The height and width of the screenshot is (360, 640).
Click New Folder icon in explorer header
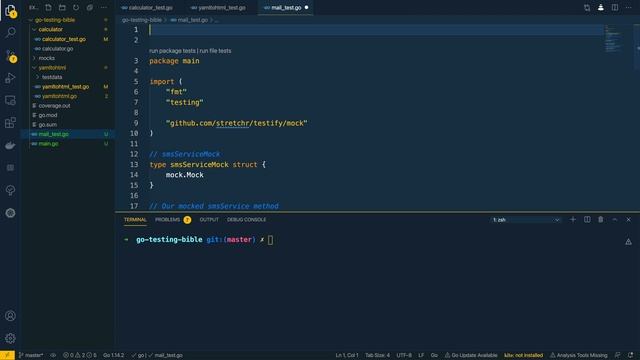(x=62, y=7)
